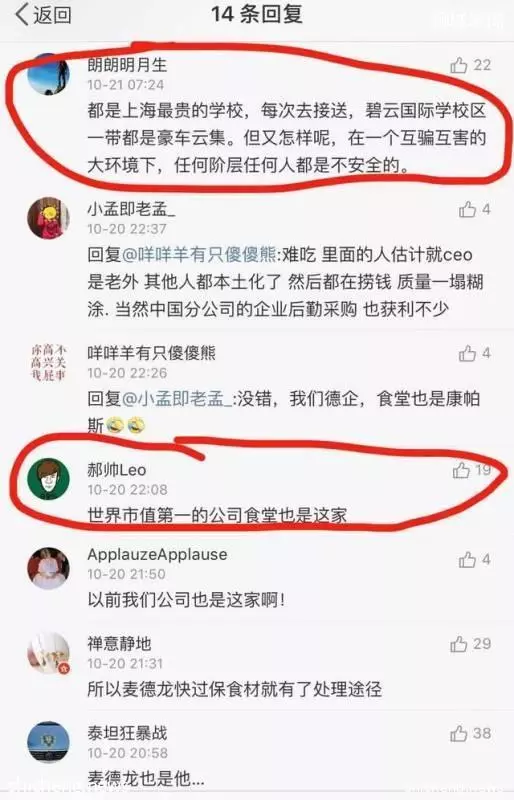Tap the username 禅意静地
514x800 pixels.
point(119,643)
